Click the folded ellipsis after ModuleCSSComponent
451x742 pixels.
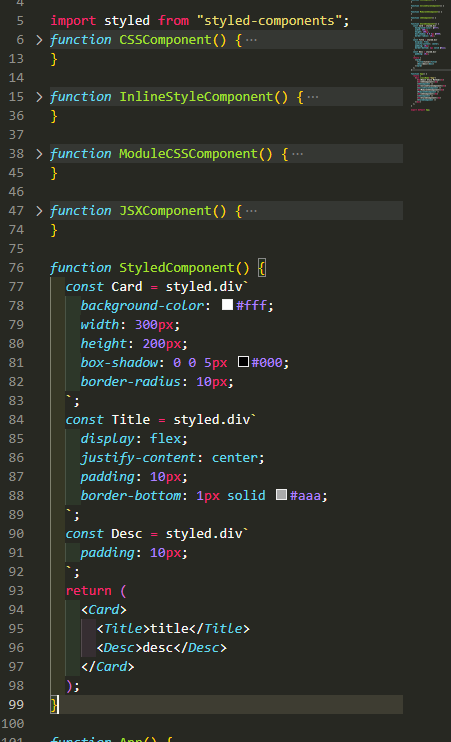pos(298,154)
